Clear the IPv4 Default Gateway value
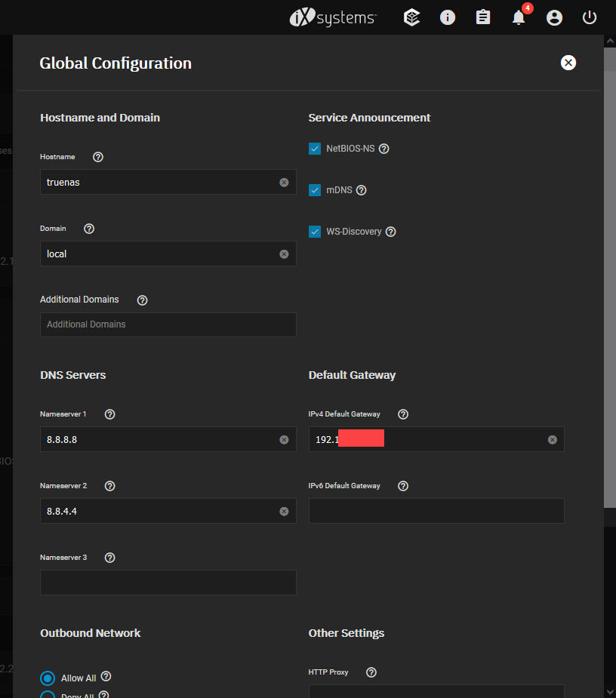616x698 pixels. coord(553,440)
